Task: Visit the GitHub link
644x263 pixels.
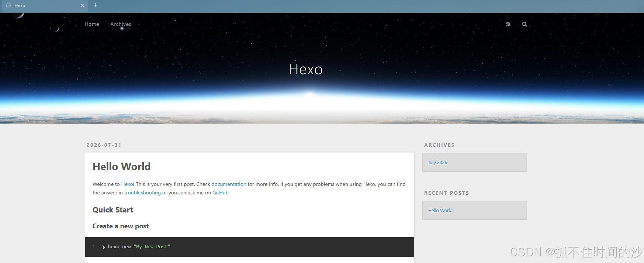Action: point(221,193)
